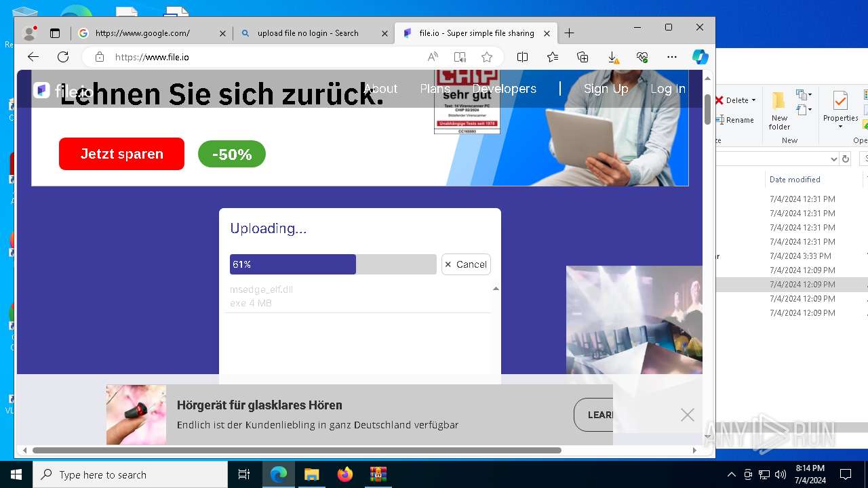
Task: Open the tab actions menu icon
Action: pos(55,33)
